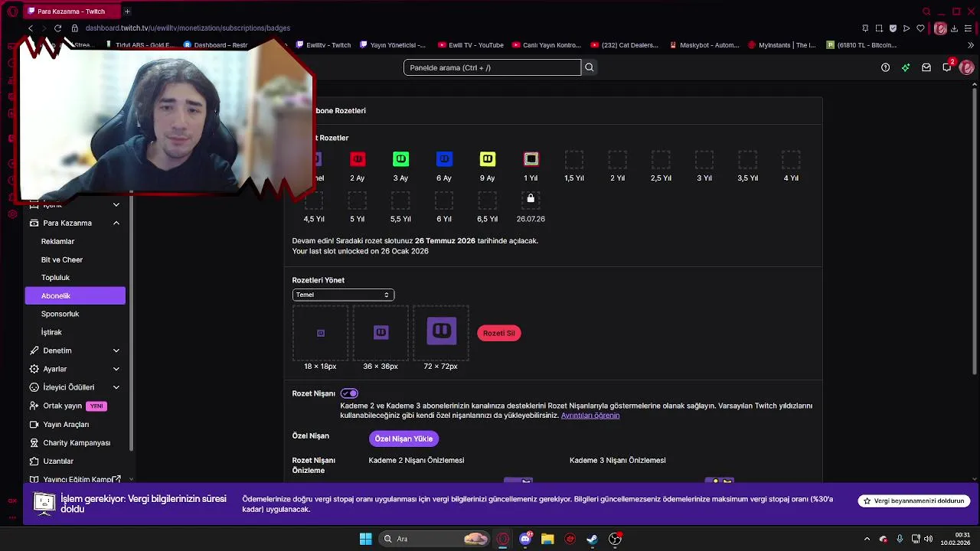Open Yayıncı Eğitim Kampı external link

tap(75, 479)
